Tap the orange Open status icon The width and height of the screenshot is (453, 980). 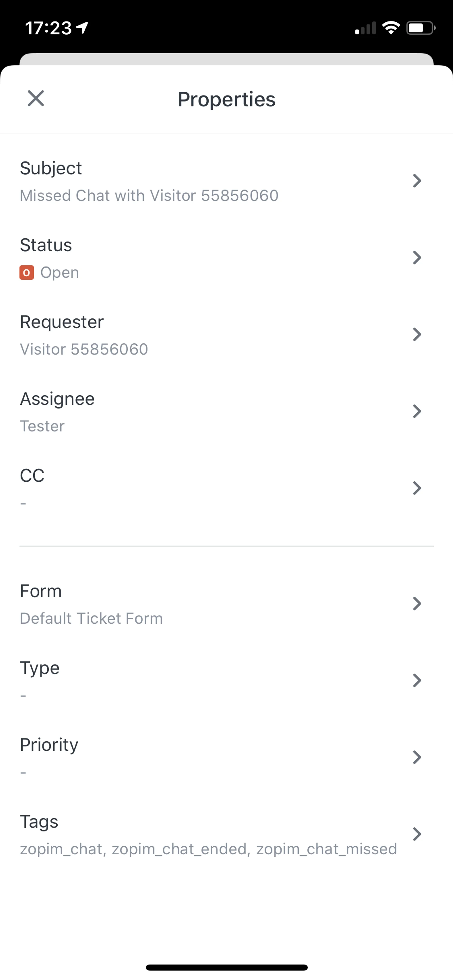point(27,272)
